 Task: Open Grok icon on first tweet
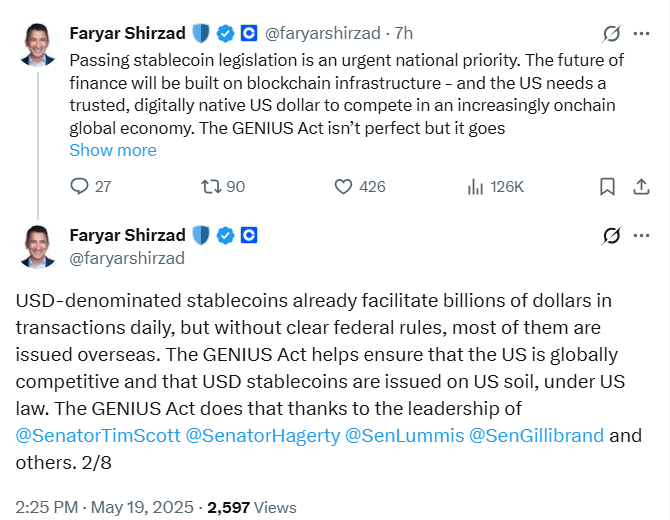click(x=611, y=33)
